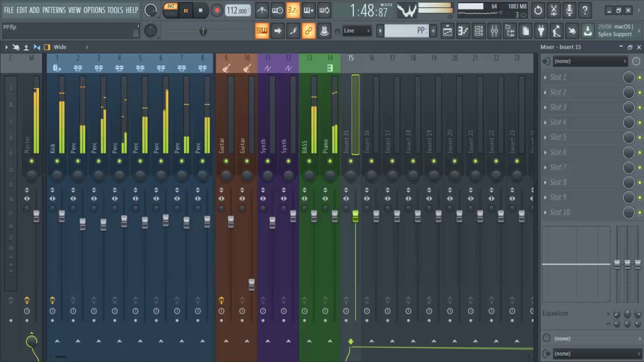Viewport: 644px width, 362px height.
Task: Click the one-click recording microphone icon
Action: pos(570,10)
